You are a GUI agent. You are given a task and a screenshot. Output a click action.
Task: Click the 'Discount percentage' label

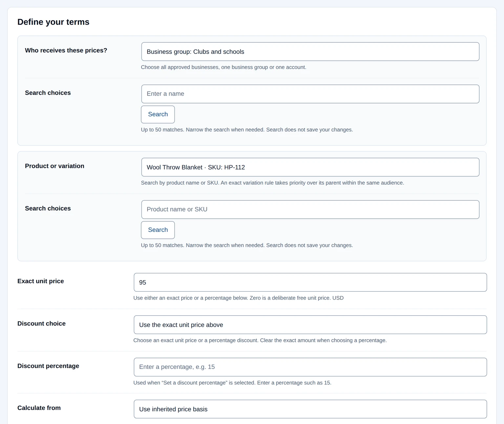tap(48, 366)
